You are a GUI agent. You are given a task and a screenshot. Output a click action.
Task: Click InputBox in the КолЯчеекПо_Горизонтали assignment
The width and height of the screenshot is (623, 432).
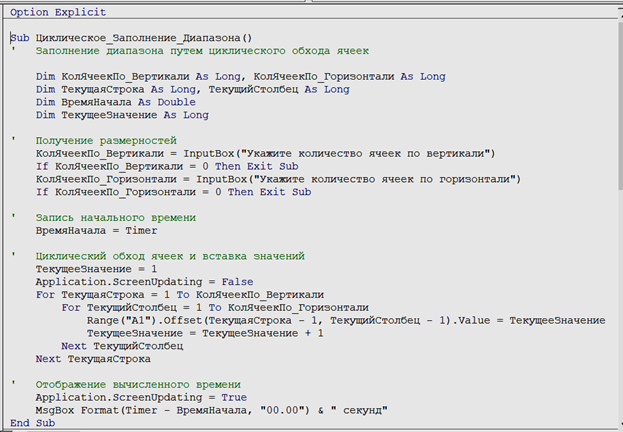coord(222,179)
